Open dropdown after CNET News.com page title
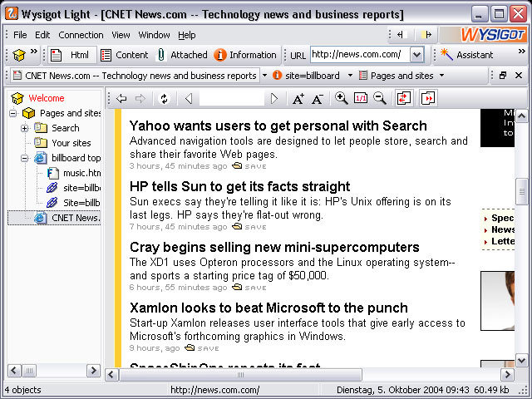 264,76
